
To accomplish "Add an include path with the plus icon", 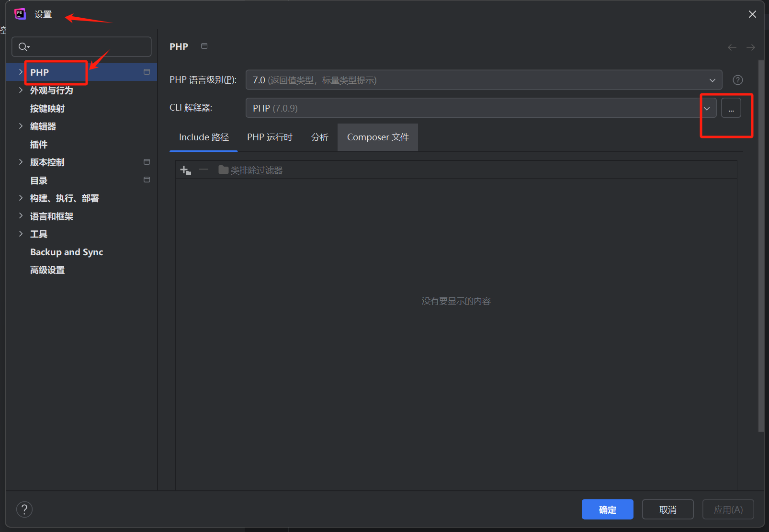I will (x=185, y=170).
